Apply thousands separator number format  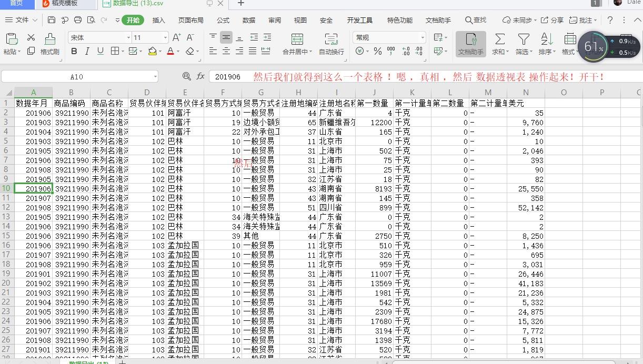coord(390,51)
